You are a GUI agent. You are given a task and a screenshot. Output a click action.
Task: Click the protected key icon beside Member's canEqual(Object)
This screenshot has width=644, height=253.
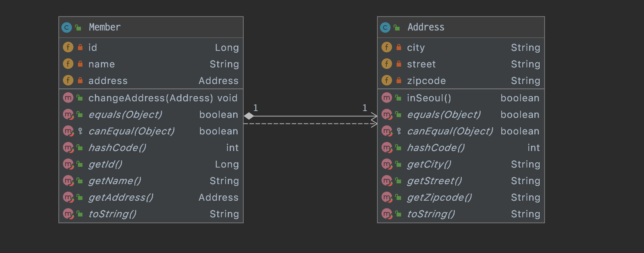[80, 131]
